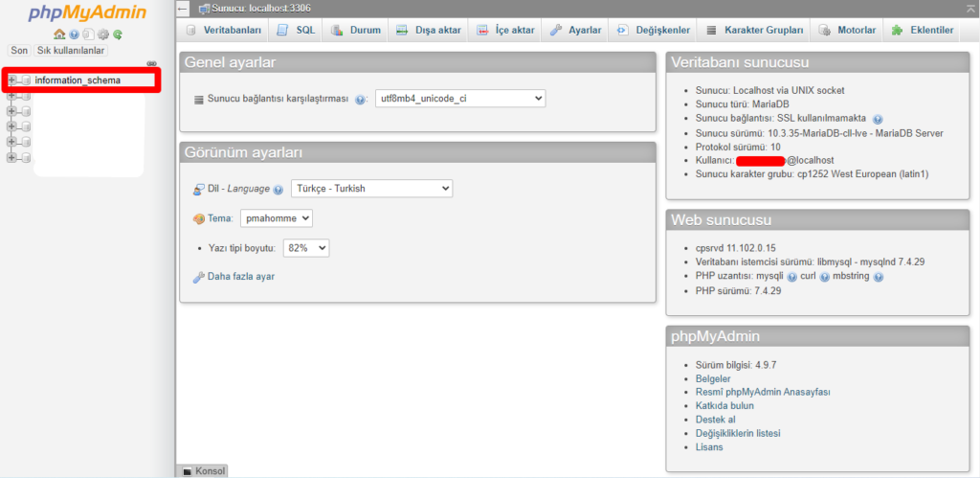Open the Tema pmahomme dropdown
The height and width of the screenshot is (478, 980).
click(277, 218)
